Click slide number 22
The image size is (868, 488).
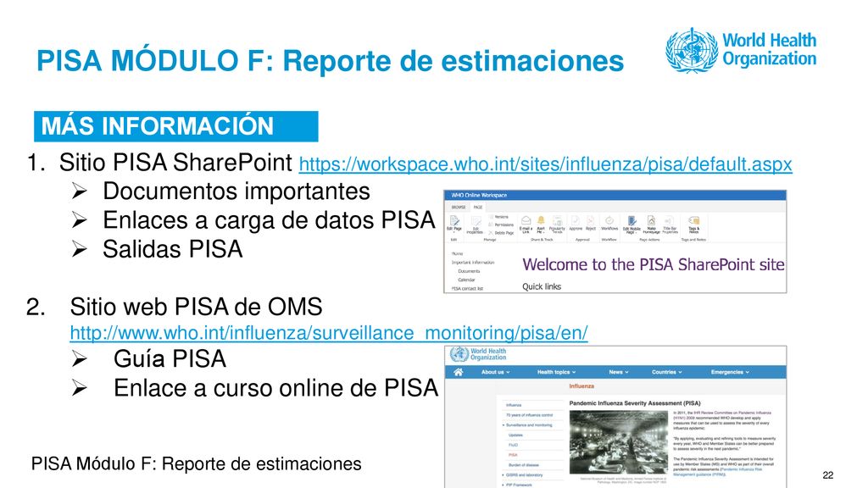[x=828, y=474]
